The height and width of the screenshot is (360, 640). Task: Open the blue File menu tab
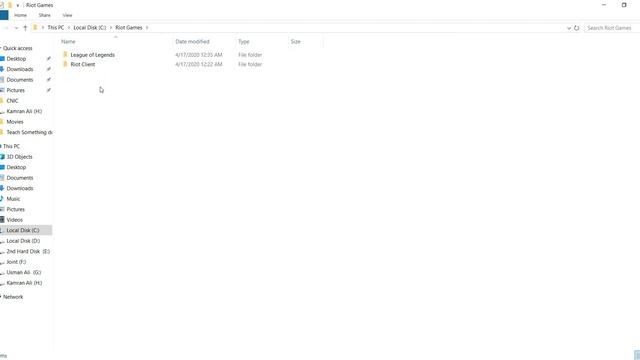tap(4, 15)
